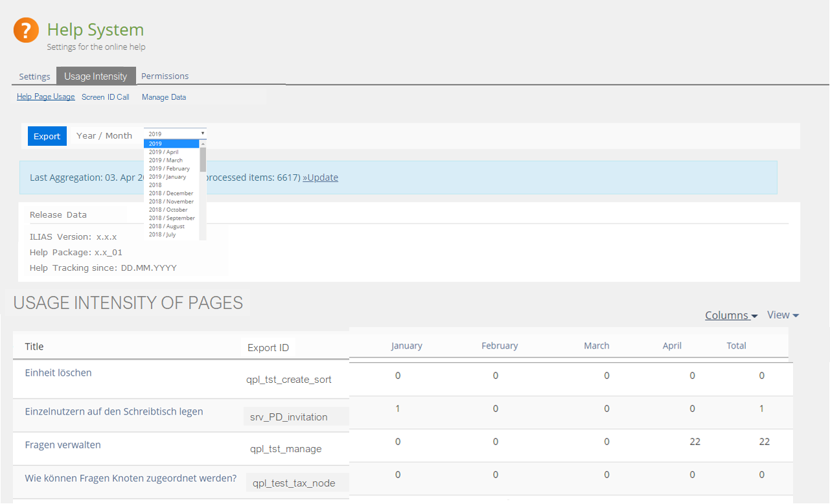Open the Settings tab
This screenshot has width=830, height=504.
coord(34,76)
